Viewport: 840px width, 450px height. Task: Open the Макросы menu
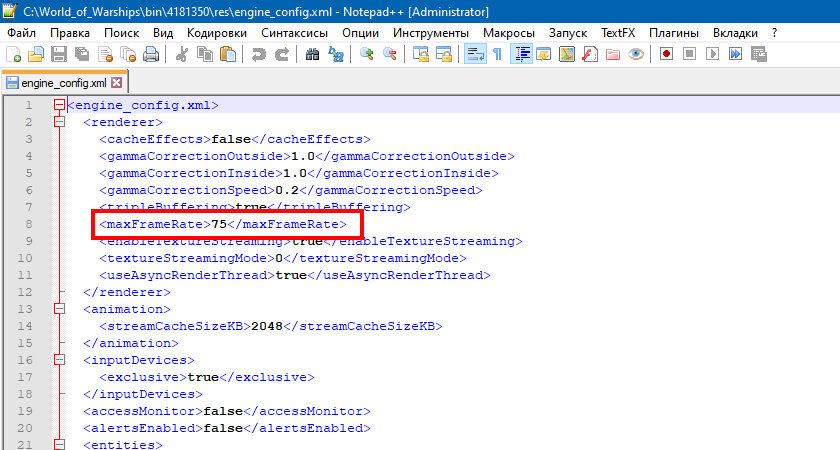(x=509, y=33)
